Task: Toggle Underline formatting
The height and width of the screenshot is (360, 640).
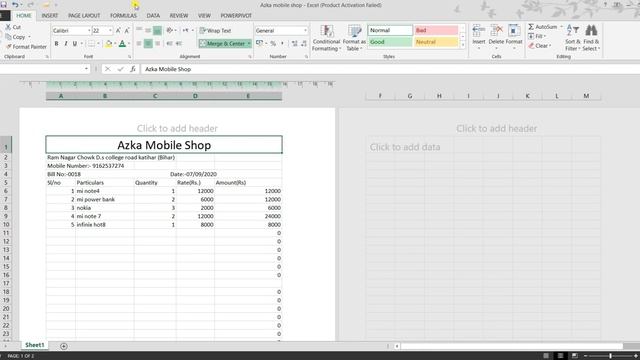Action: [75, 43]
